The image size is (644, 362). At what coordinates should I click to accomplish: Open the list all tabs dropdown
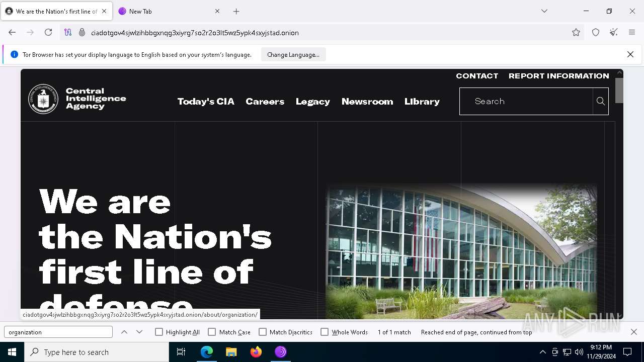click(x=544, y=11)
